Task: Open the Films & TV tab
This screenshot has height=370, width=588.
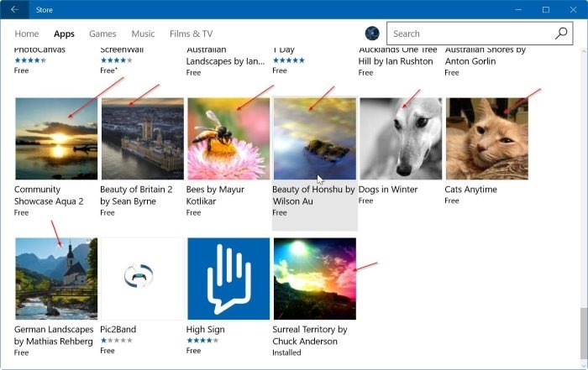Action: click(192, 34)
